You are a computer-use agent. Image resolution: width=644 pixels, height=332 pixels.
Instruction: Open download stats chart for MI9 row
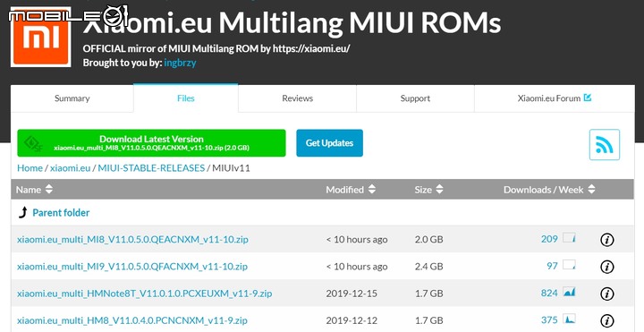(x=569, y=265)
